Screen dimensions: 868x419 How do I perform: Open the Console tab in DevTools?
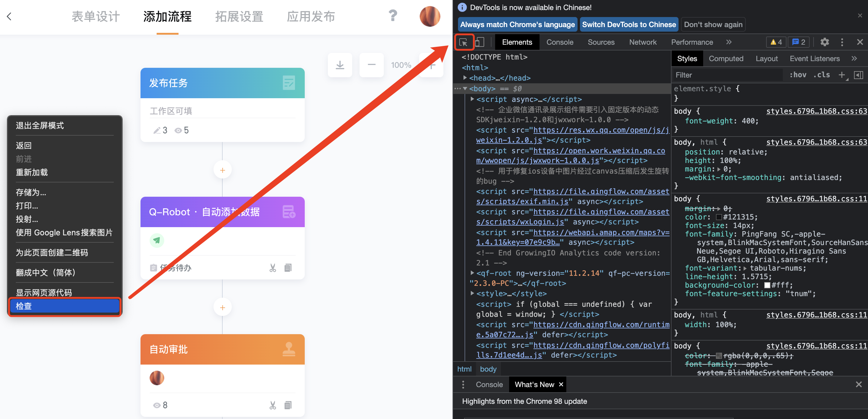coord(560,42)
